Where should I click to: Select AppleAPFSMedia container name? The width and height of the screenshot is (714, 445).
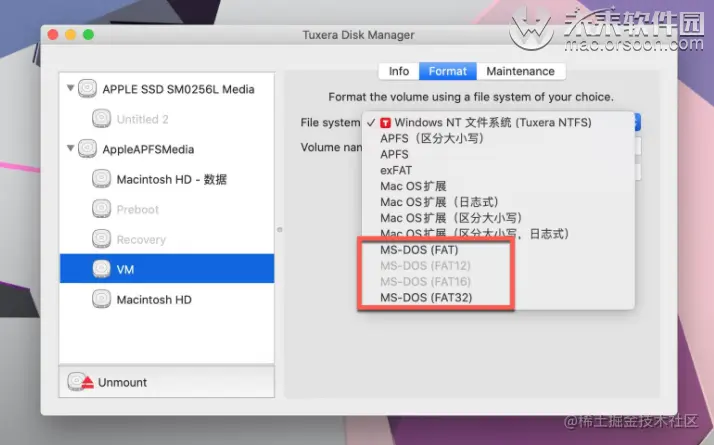click(148, 149)
